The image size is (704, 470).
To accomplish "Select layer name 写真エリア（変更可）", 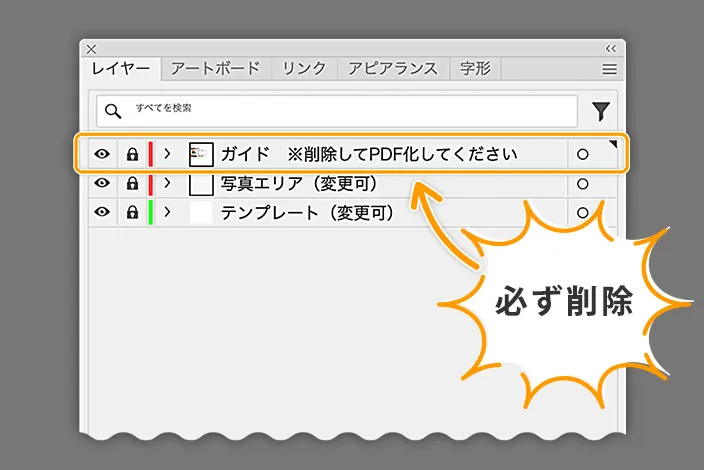I will [x=299, y=184].
